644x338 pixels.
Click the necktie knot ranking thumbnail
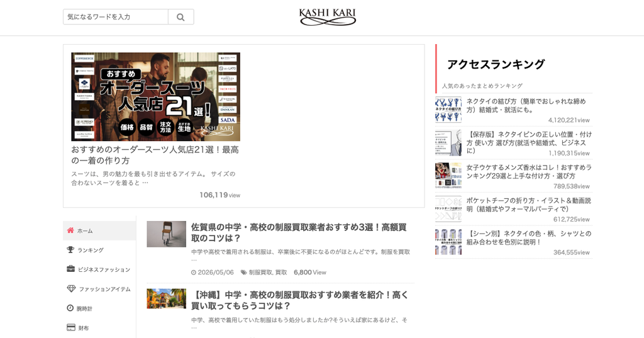pos(448,110)
